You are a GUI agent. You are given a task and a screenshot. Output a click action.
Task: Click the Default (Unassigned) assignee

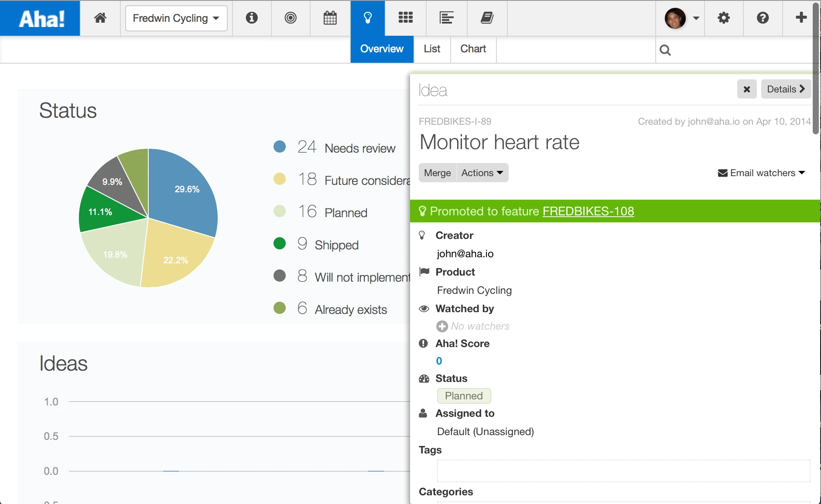(485, 432)
